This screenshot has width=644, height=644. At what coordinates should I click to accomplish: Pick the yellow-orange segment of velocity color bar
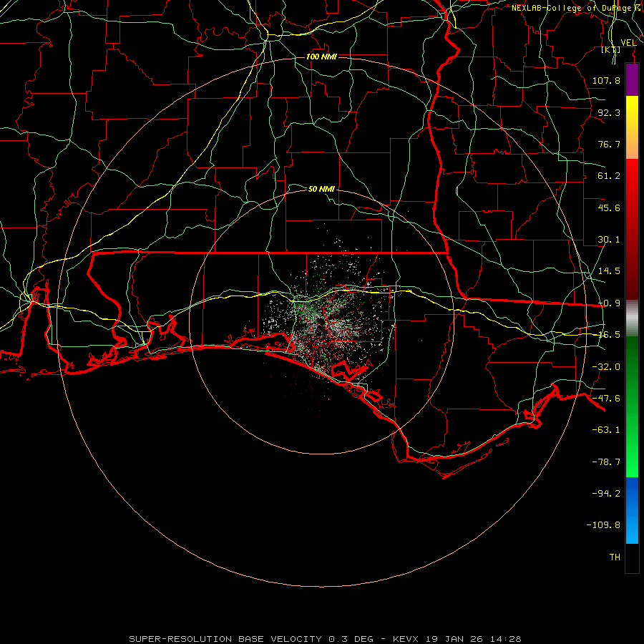pyautogui.click(x=632, y=127)
